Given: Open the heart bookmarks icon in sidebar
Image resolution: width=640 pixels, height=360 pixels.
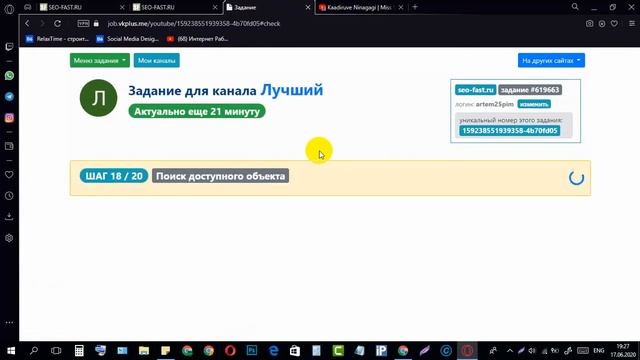Looking at the screenshot, I should click(9, 175).
